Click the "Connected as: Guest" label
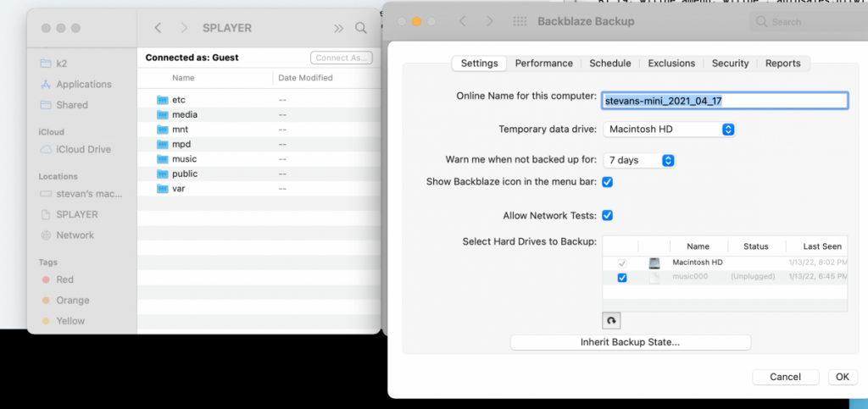868x409 pixels. (x=192, y=58)
